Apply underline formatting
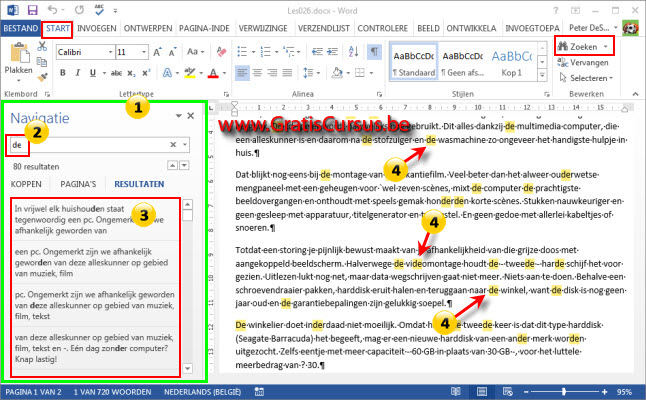 pos(93,73)
